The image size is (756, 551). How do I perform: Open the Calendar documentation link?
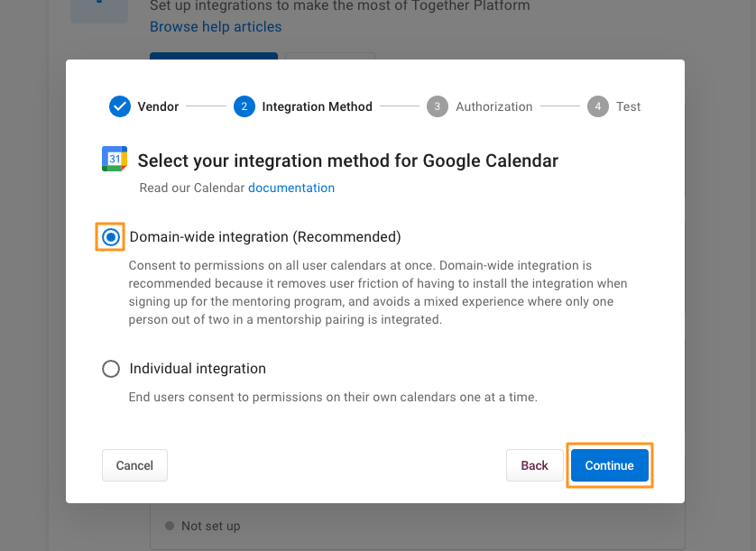point(291,188)
